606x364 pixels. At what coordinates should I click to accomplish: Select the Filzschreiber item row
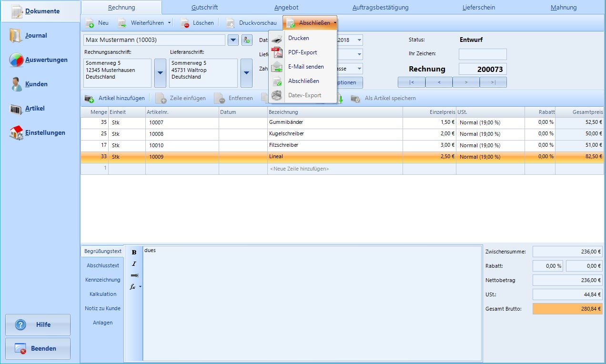[x=342, y=145]
